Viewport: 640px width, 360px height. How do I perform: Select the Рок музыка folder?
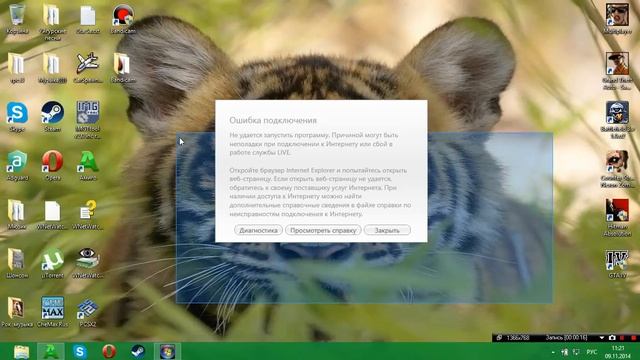pyautogui.click(x=17, y=312)
